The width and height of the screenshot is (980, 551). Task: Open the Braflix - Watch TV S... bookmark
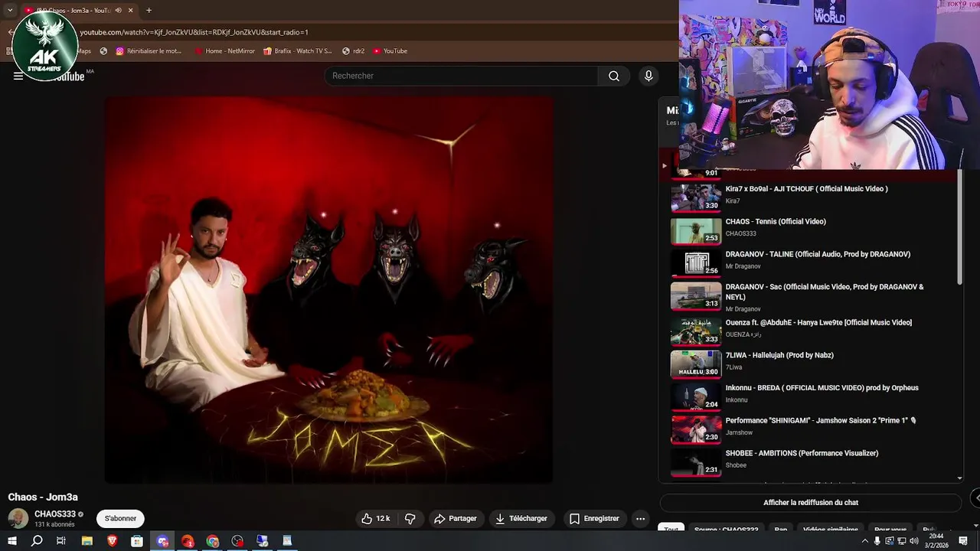297,51
